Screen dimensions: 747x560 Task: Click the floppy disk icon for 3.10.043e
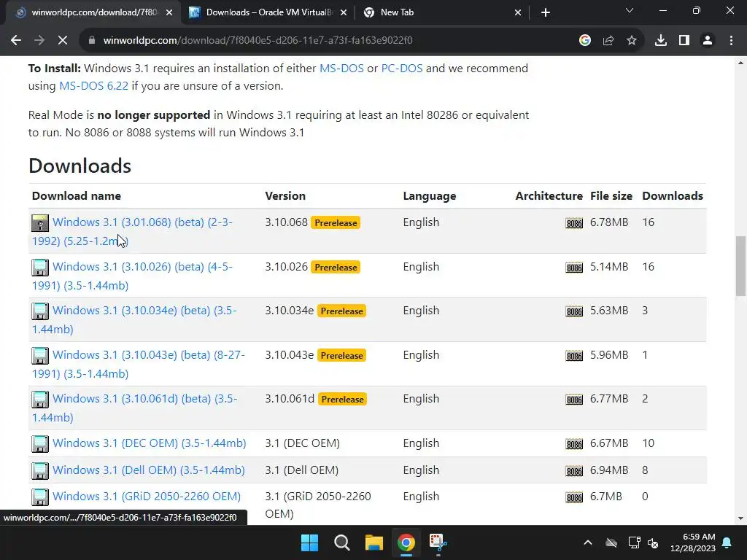point(40,356)
